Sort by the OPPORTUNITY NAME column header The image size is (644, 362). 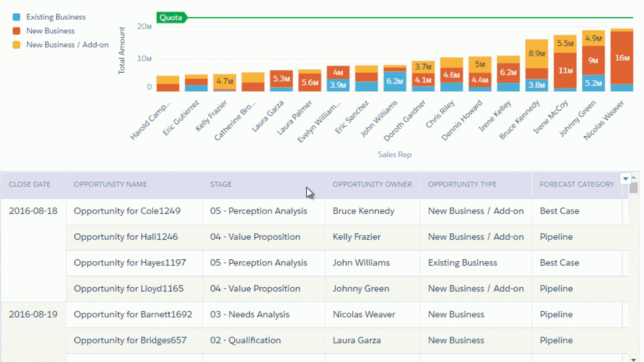click(110, 184)
